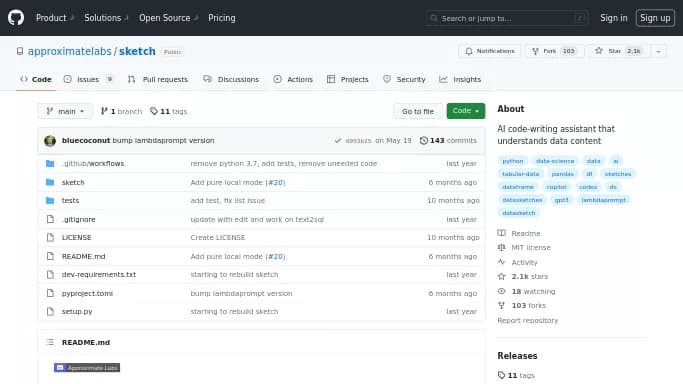Screen dimensions: 683x384
Task: Star the repository
Action: (x=618, y=51)
